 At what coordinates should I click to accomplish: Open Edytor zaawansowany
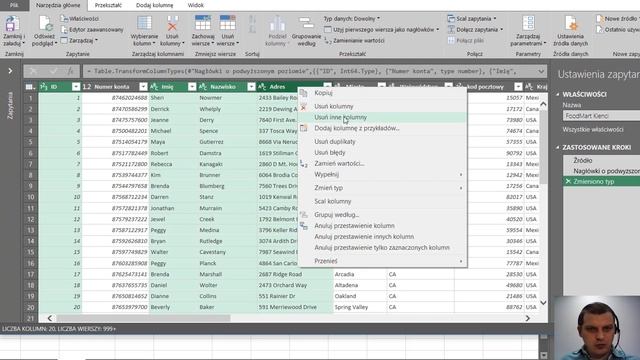click(92, 29)
